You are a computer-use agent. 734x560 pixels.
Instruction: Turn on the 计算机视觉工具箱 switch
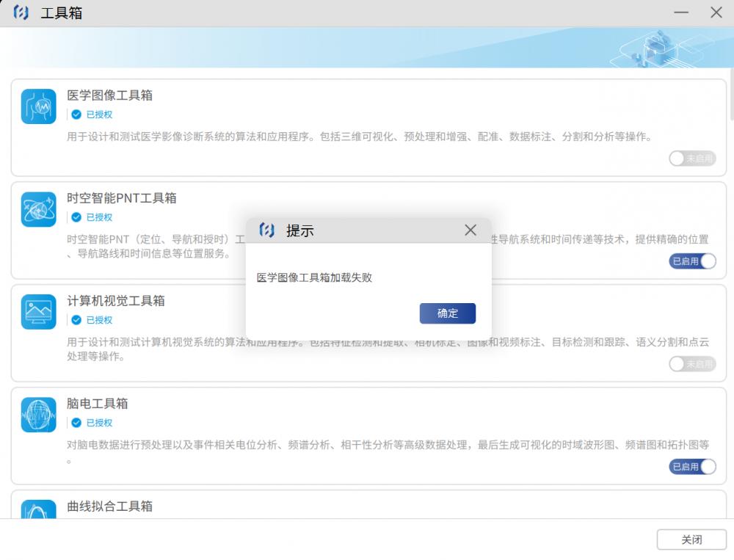[691, 364]
